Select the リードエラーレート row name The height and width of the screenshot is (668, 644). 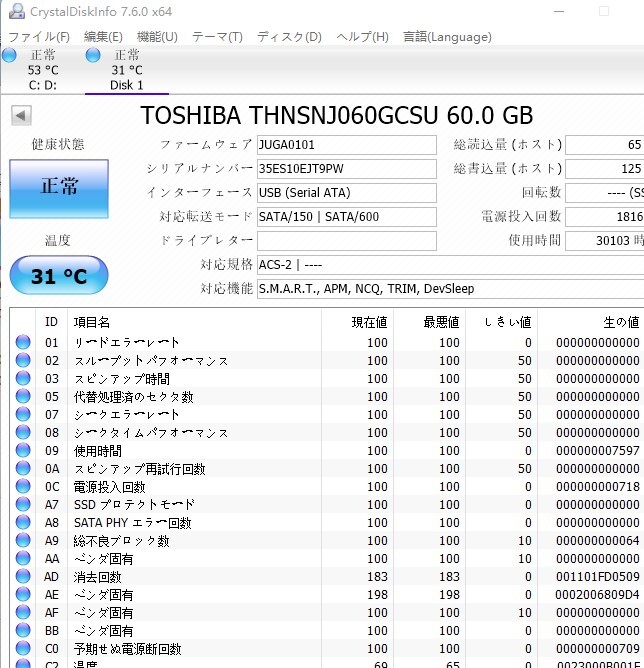(x=126, y=343)
